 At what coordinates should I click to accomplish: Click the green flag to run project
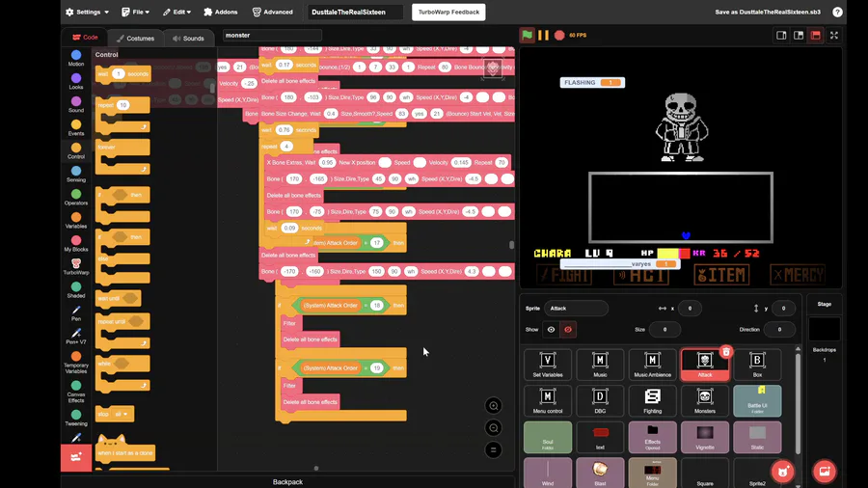[527, 35]
